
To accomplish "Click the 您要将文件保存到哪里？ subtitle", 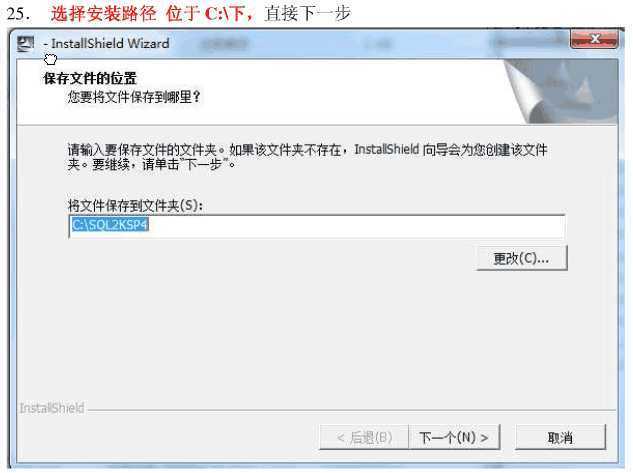I will coord(134,97).
